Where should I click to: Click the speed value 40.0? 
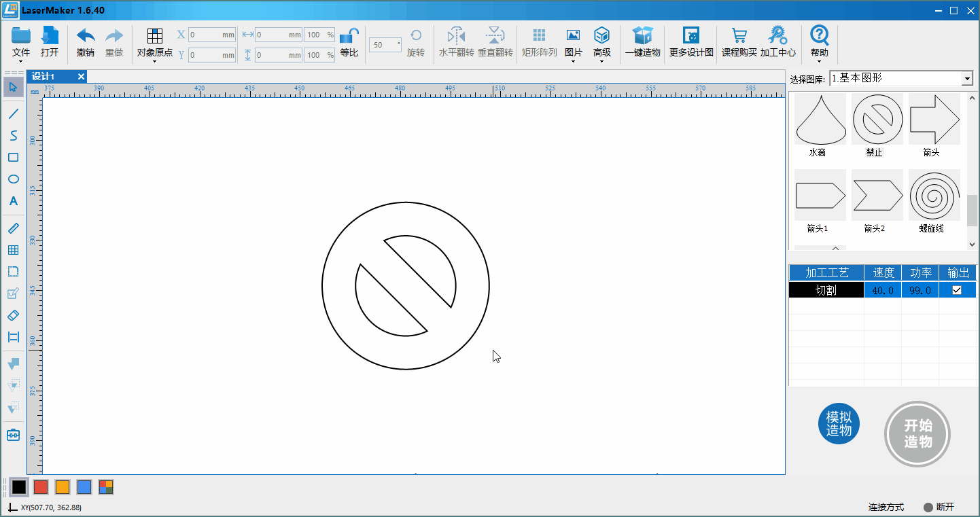pyautogui.click(x=883, y=290)
